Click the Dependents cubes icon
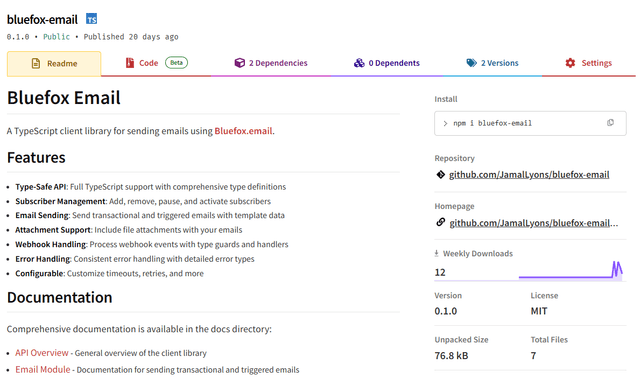This screenshot has width=640, height=377. [x=359, y=63]
